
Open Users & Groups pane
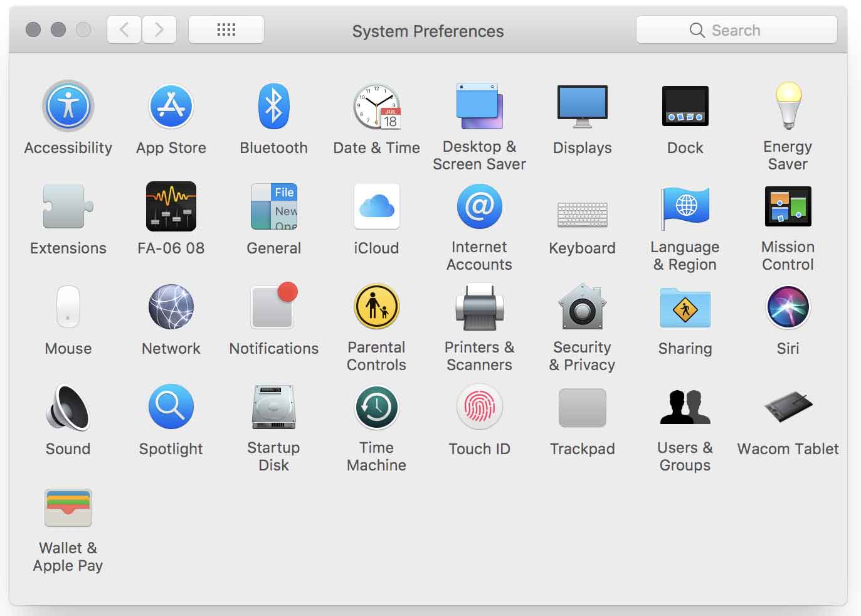[x=685, y=407]
